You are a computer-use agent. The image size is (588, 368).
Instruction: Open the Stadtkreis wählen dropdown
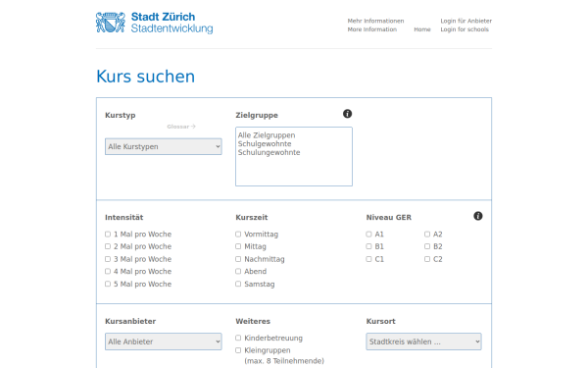coord(423,342)
